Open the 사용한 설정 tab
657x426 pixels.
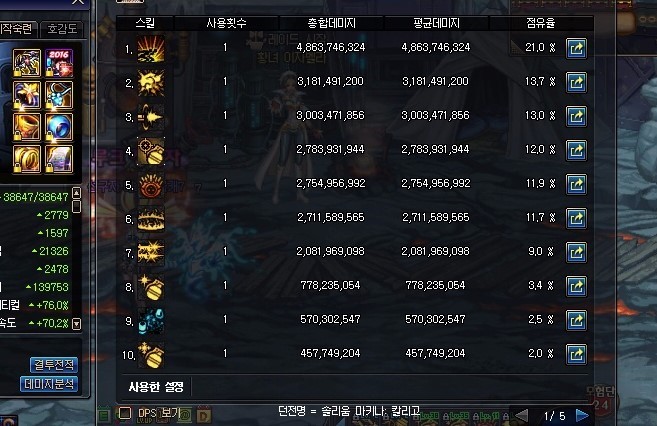(x=156, y=387)
